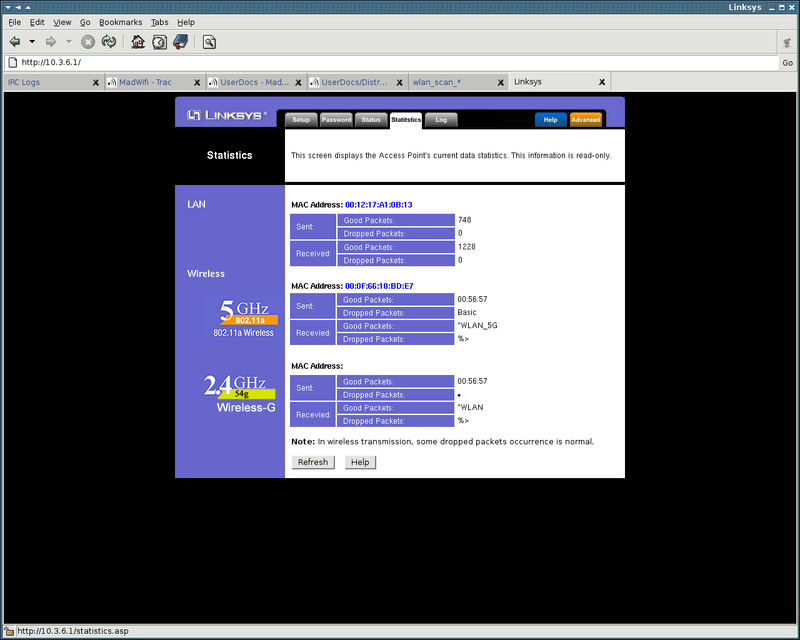Open the history clock icon
800x640 pixels.
tap(159, 42)
